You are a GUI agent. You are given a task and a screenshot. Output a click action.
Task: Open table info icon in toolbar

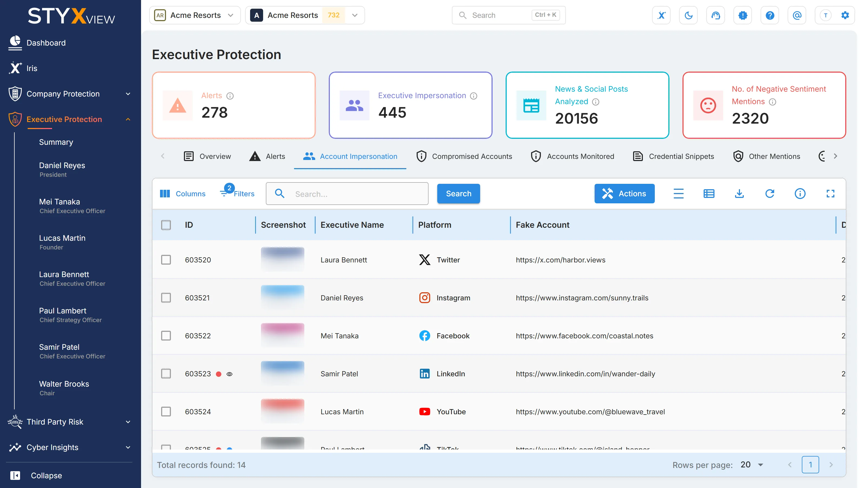[x=800, y=194]
